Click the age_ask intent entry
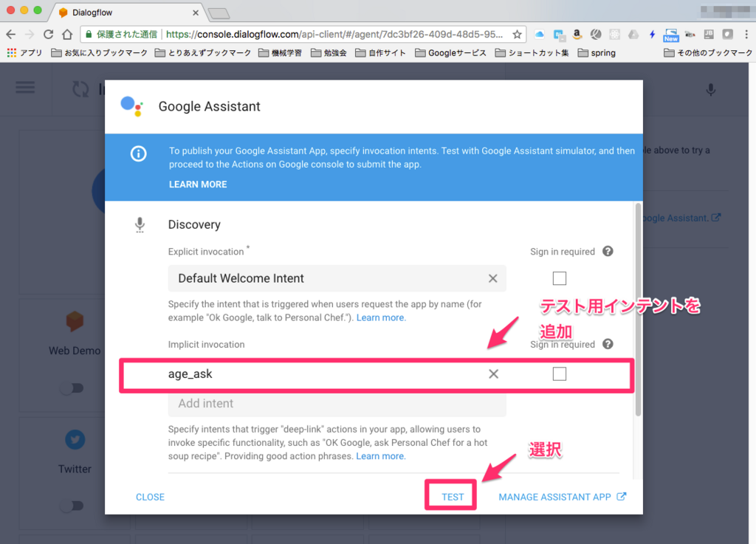This screenshot has height=544, width=756. (190, 374)
